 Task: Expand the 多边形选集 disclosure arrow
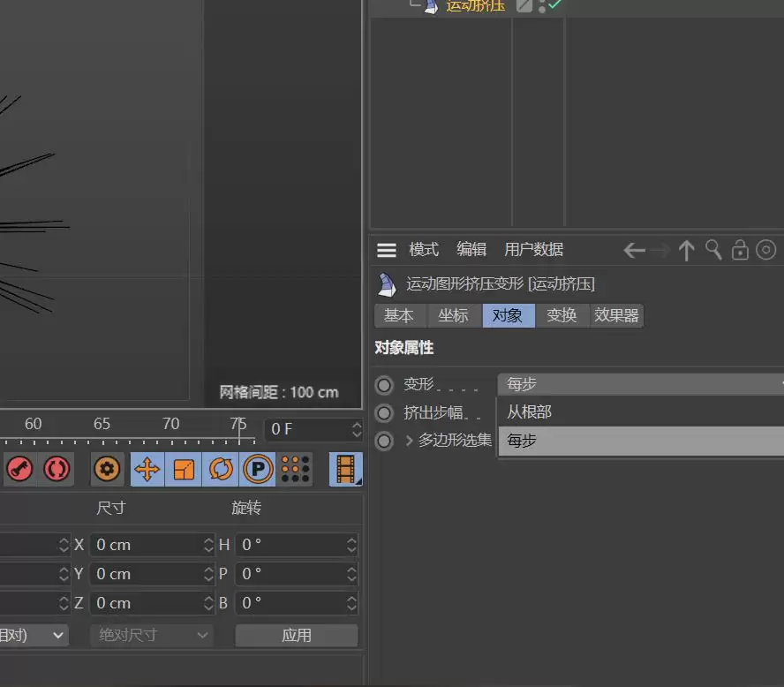[x=409, y=440]
